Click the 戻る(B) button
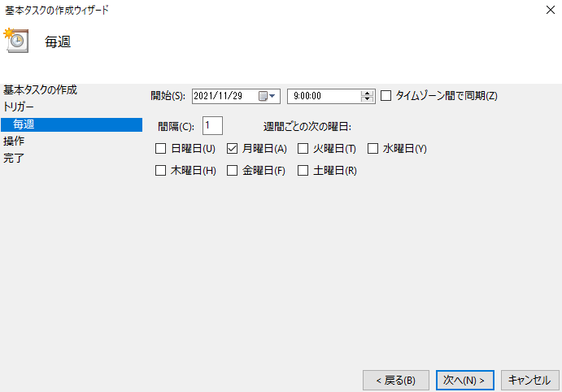 (396, 380)
